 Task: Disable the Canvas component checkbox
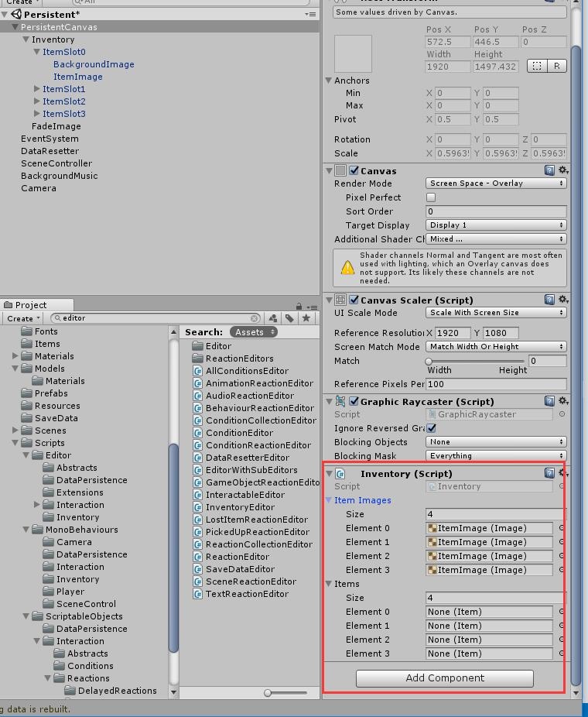coord(354,170)
